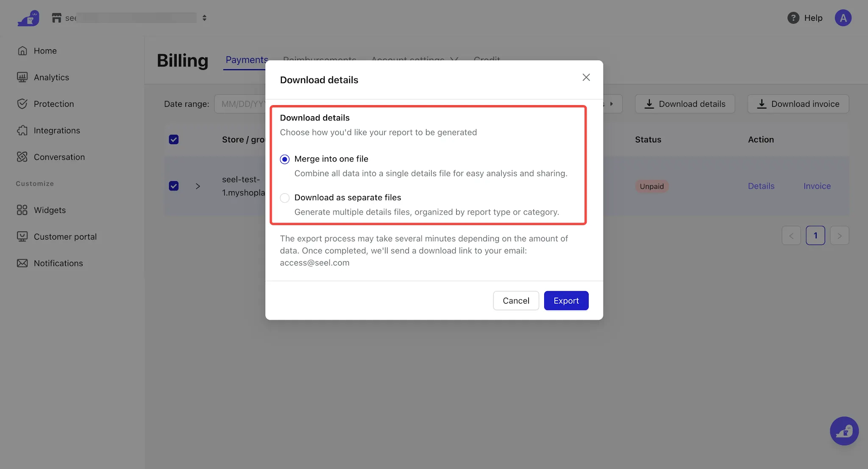Click the Export button
The height and width of the screenshot is (469, 868).
pos(566,301)
